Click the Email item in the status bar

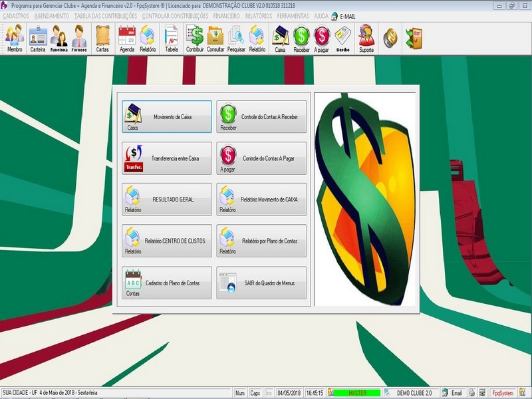[x=453, y=393]
